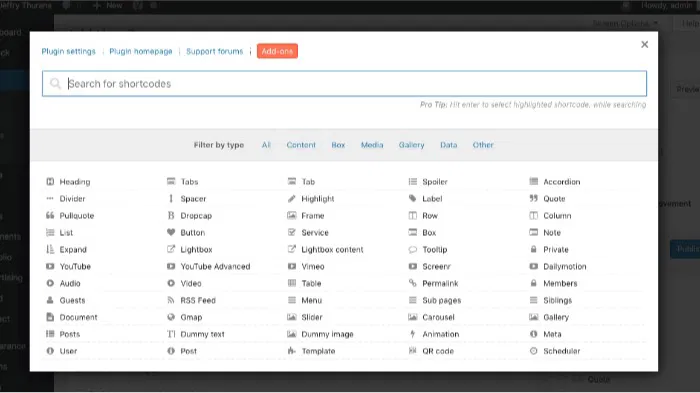Select YouTube Advanced shortcode text
The width and height of the screenshot is (700, 393).
tap(215, 266)
